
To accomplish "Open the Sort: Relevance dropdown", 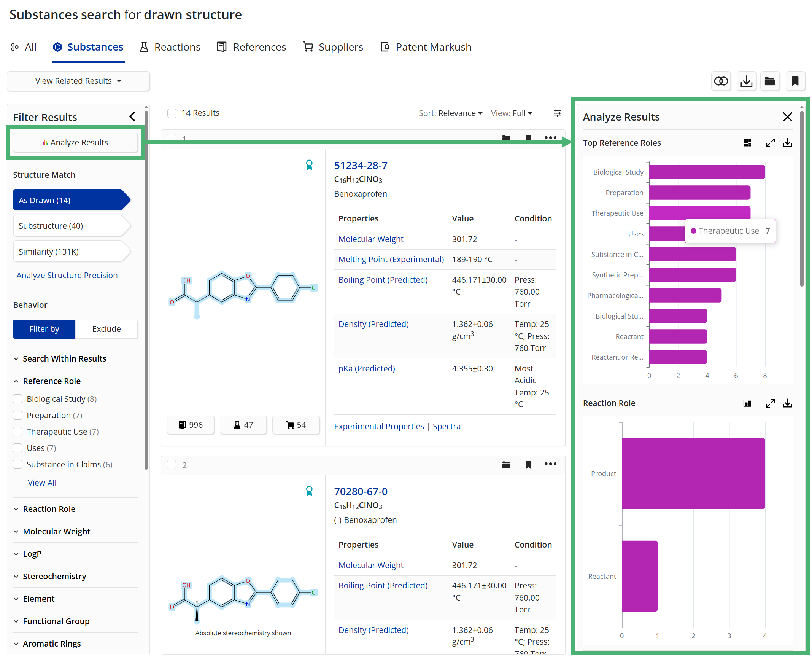I will [450, 113].
